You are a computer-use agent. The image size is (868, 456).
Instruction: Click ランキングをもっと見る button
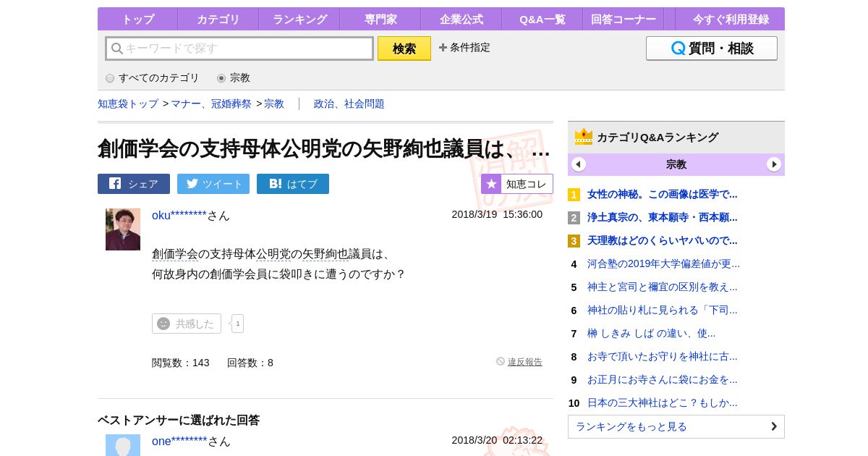676,426
